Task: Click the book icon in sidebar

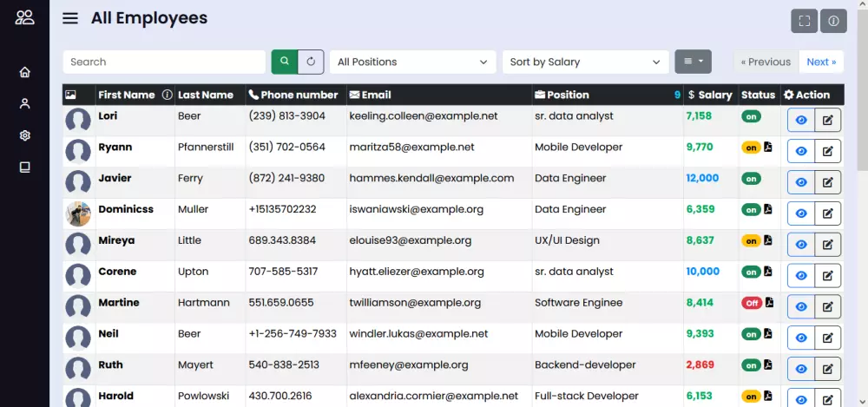Action: pyautogui.click(x=24, y=167)
